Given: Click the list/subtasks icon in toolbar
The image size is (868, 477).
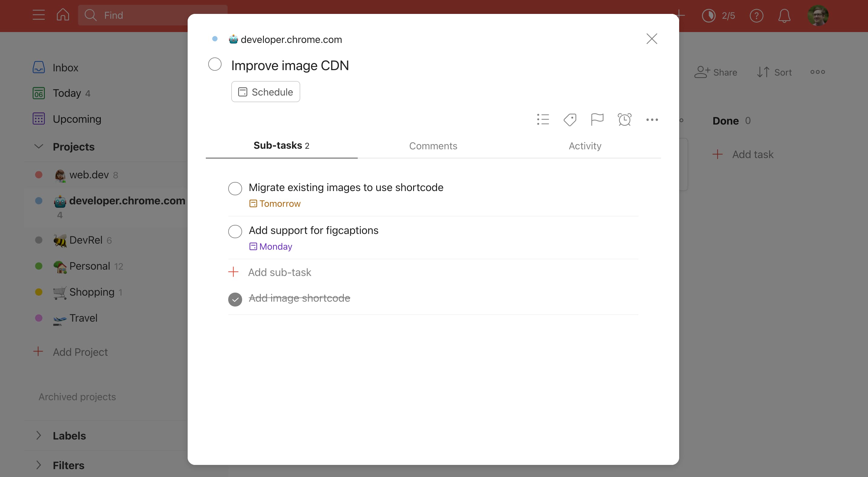Looking at the screenshot, I should pos(542,120).
